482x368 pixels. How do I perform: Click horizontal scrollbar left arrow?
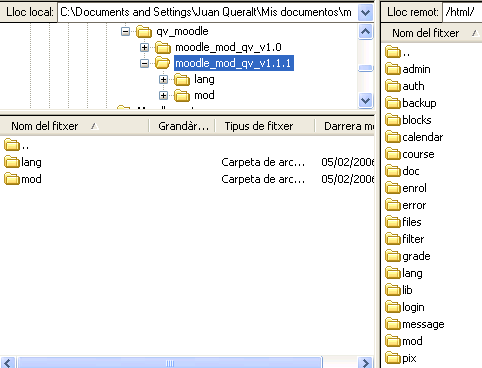[8, 362]
